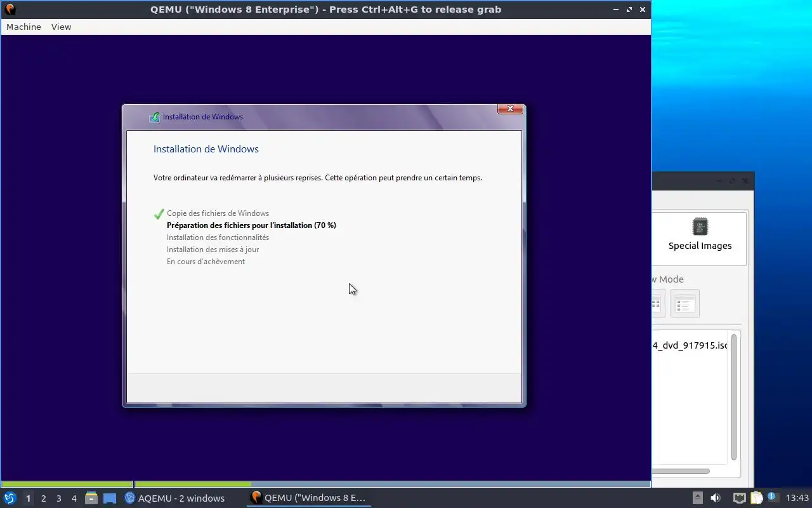The width and height of the screenshot is (812, 508).
Task: Click the 'Installation de Windows' heading
Action: 206,149
